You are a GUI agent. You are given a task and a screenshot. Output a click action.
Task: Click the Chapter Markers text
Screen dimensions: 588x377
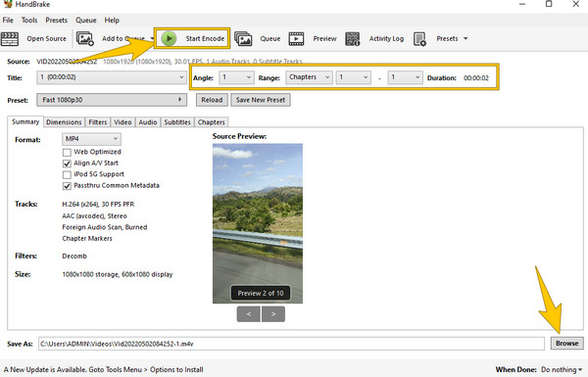pos(87,238)
